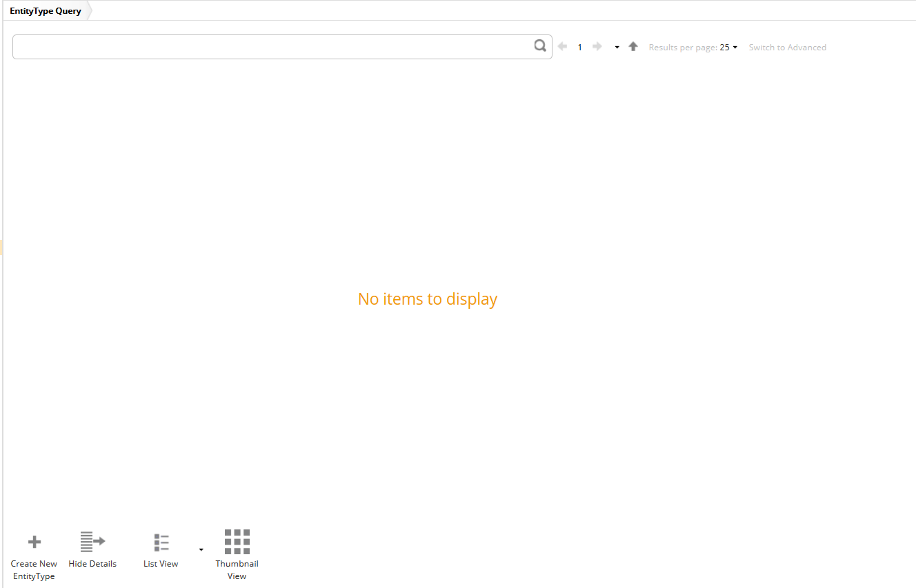Expand the dropdown arrow beside List View
The image size is (916, 588).
[201, 549]
